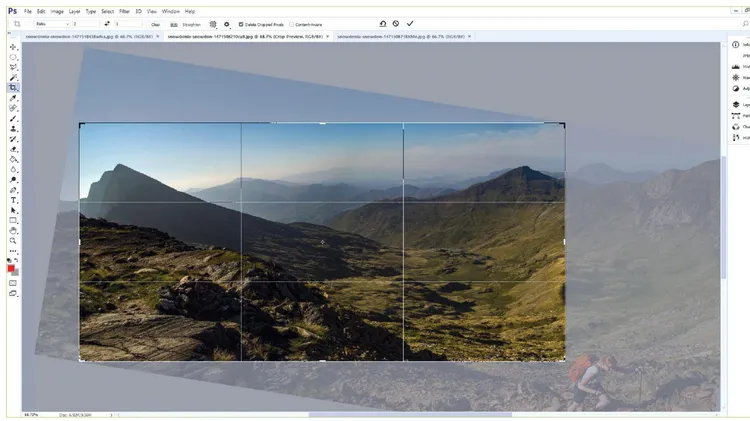Open the Adjustments panel icon
Image resolution: width=750 pixels, height=421 pixels.
click(x=736, y=89)
